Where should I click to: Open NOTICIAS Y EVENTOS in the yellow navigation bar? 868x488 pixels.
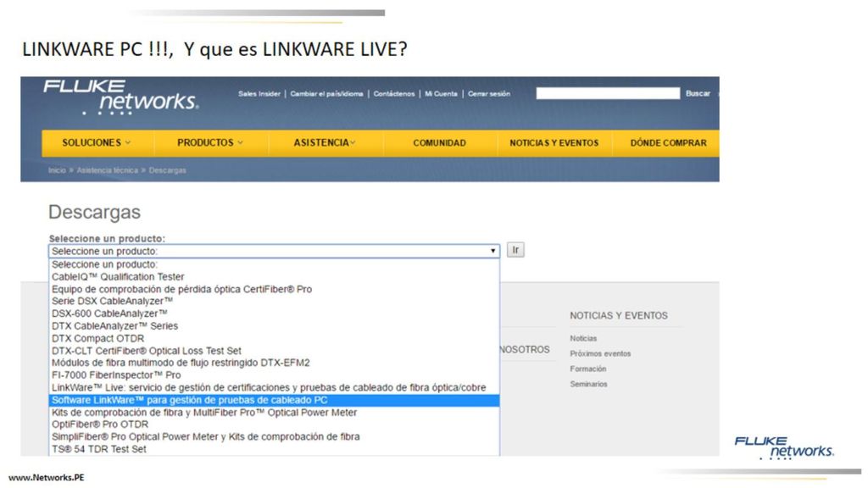click(554, 142)
